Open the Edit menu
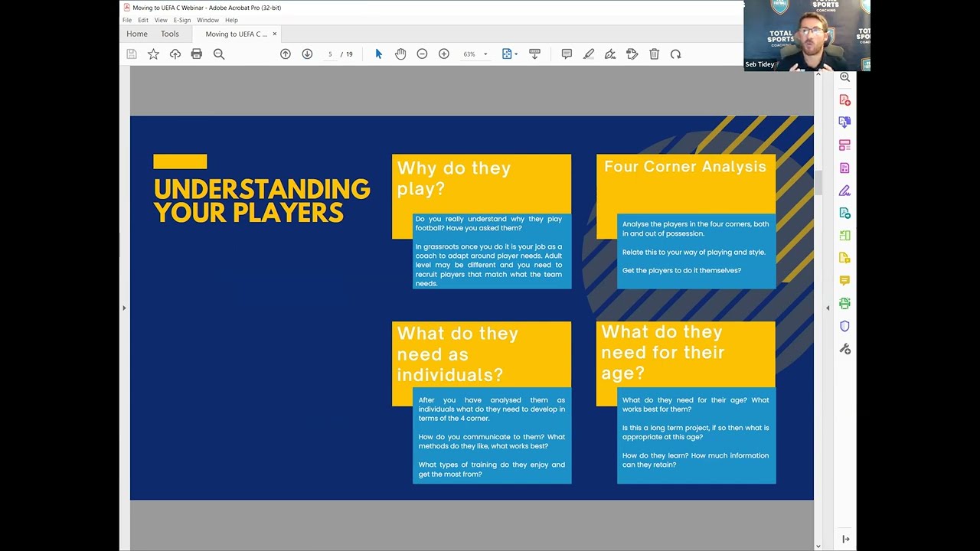980x551 pixels. pyautogui.click(x=143, y=21)
